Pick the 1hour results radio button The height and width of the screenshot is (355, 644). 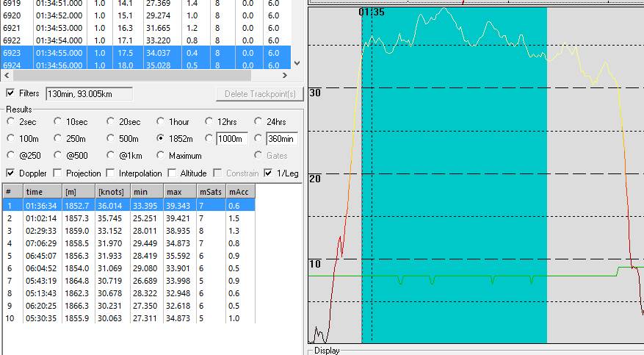[x=161, y=122]
